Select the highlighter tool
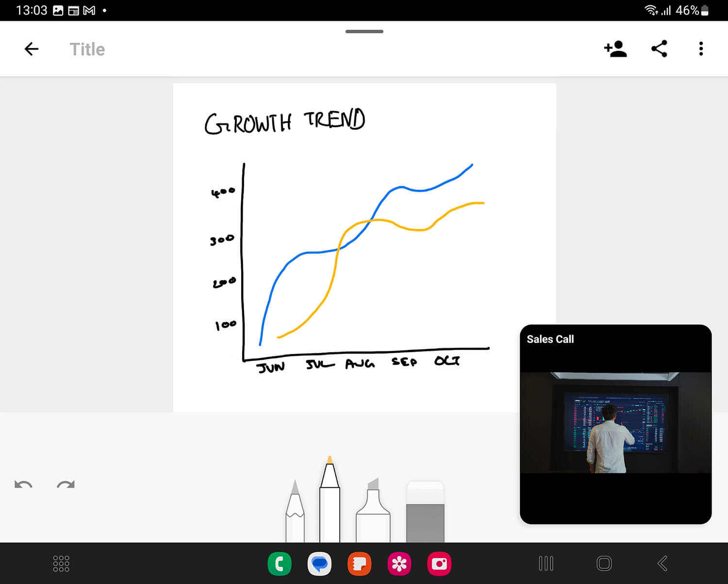Viewport: 728px width, 584px height. point(373,510)
